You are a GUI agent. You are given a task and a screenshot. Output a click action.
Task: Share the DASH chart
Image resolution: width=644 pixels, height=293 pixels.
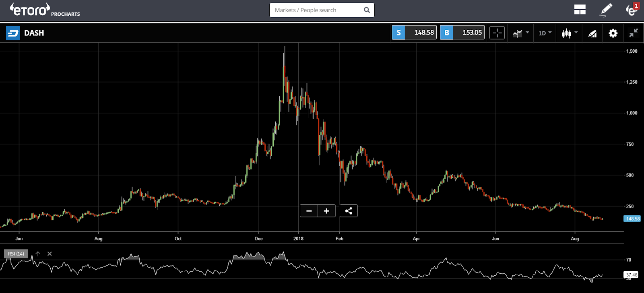(349, 211)
